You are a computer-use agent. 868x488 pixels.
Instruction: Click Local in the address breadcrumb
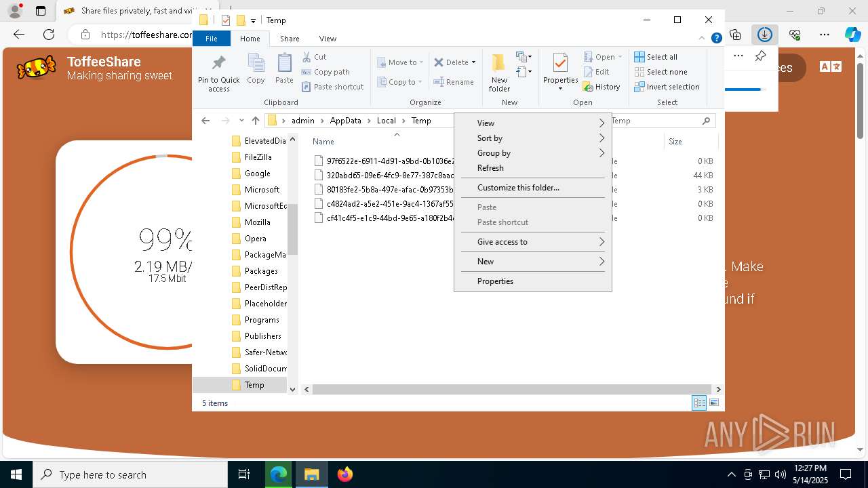click(x=386, y=121)
